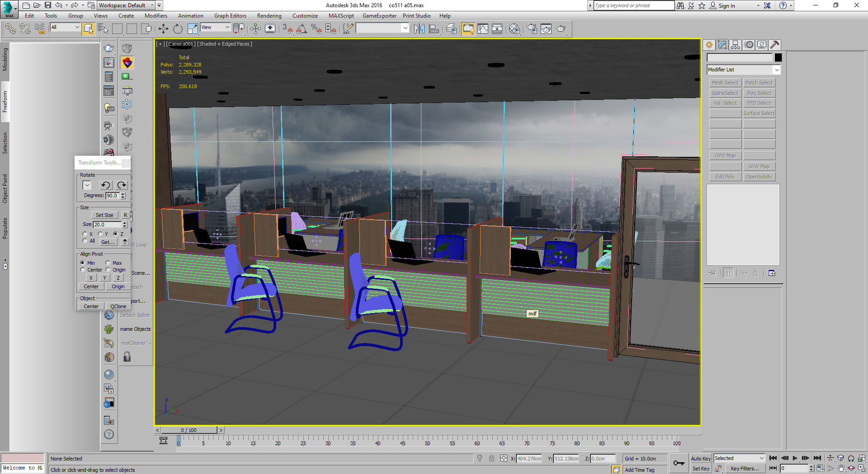
Task: Choose Min in Align Pivot
Action: [x=82, y=263]
